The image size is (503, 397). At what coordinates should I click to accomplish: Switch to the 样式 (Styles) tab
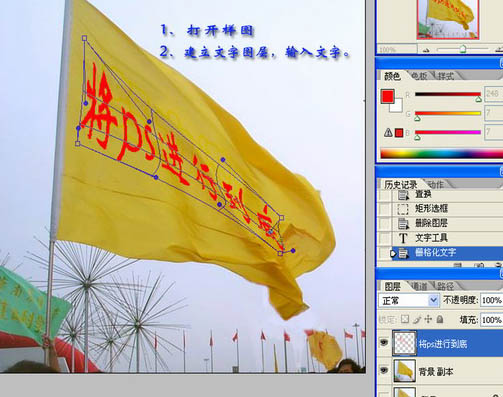[x=446, y=76]
